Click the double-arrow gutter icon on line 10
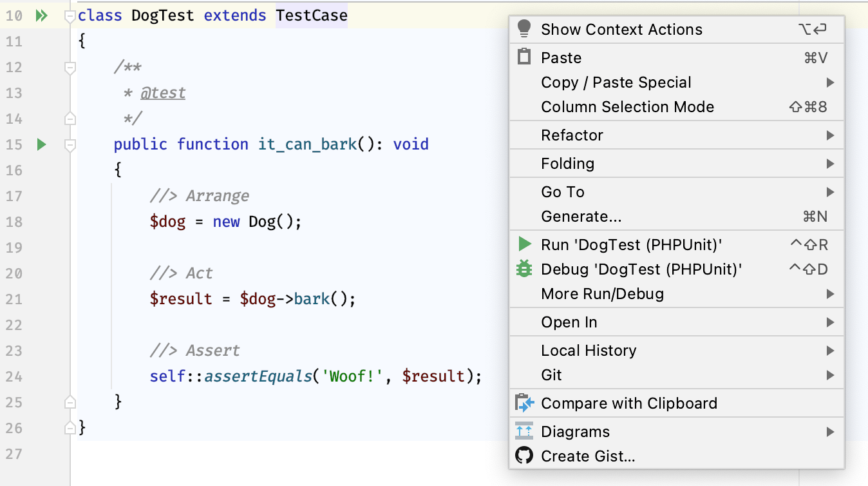 [41, 15]
